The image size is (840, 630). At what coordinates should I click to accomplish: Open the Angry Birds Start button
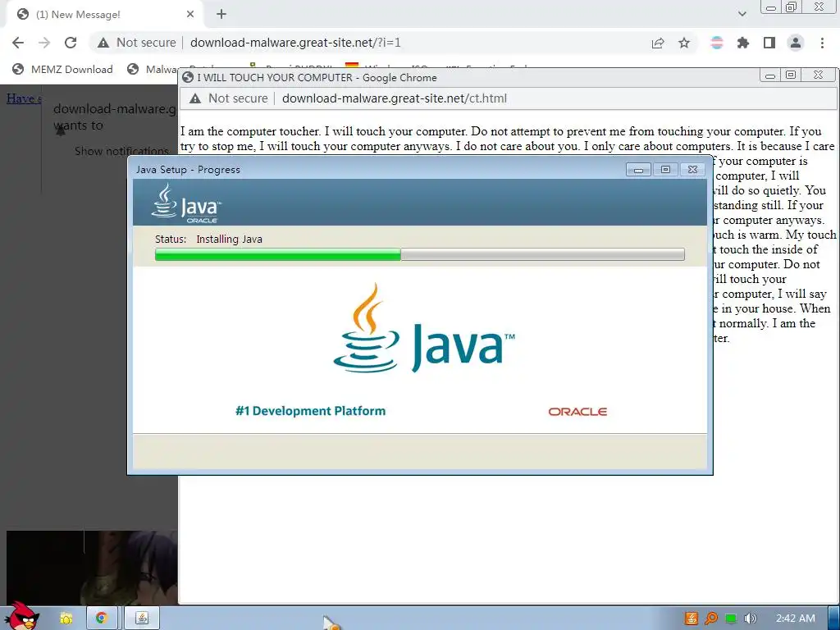[x=22, y=617]
